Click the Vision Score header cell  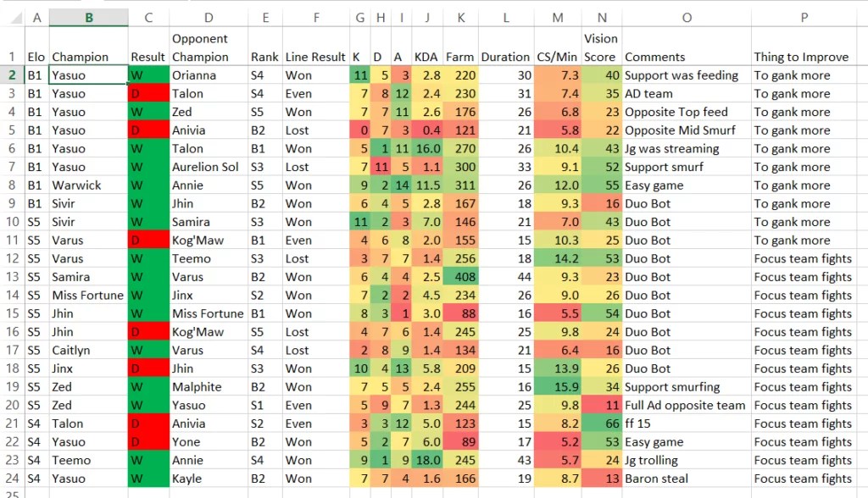(602, 47)
